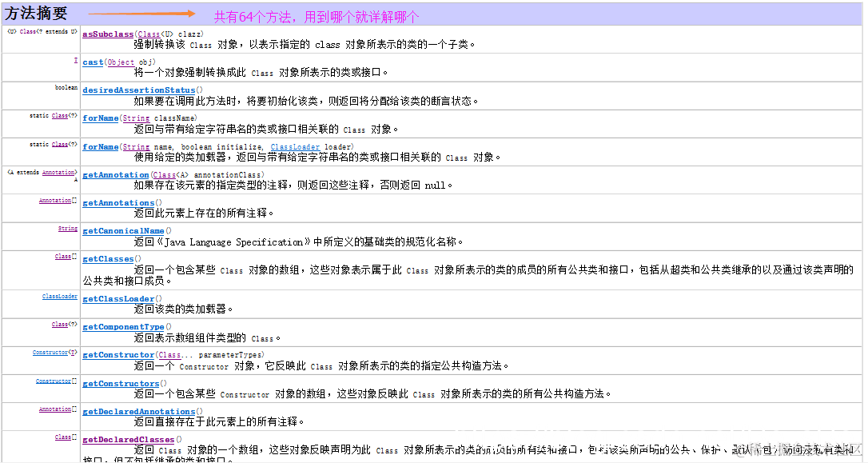Click 'boolean' return type of desiredAssertionStatus

(x=66, y=87)
